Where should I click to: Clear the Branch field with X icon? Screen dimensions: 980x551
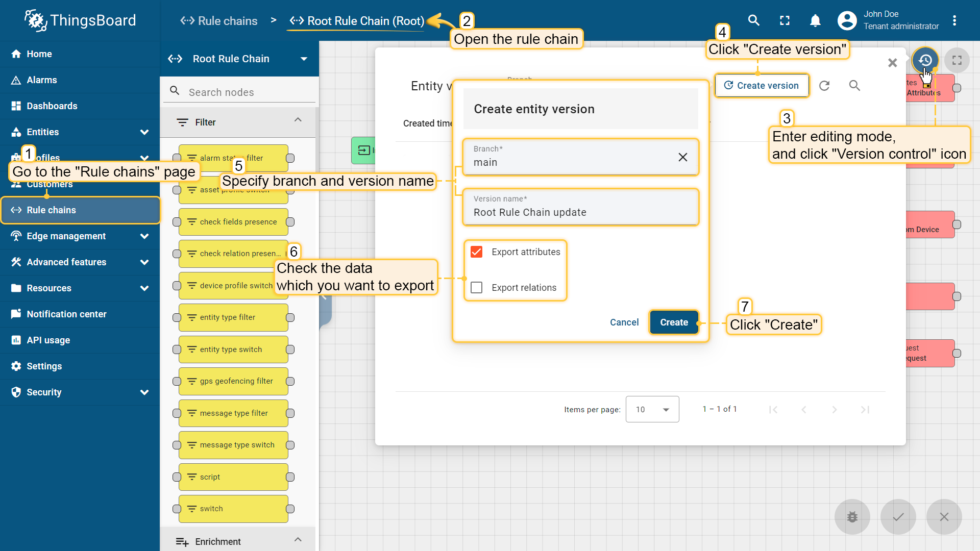[x=682, y=157]
